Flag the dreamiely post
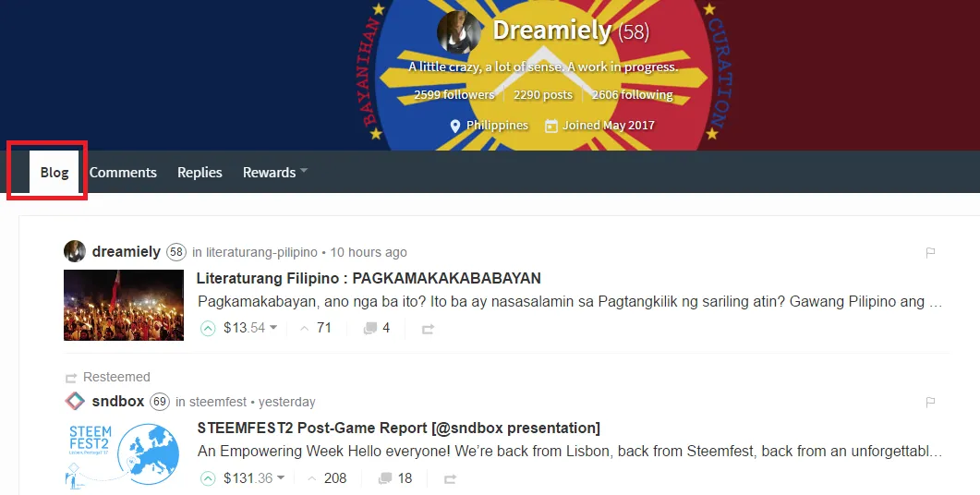The width and height of the screenshot is (980, 495). coord(930,252)
